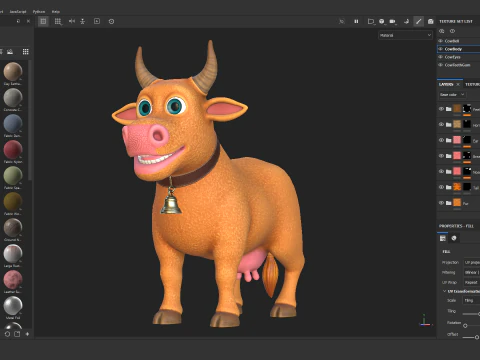480x360 pixels.
Task: Click the square frame toolbar icon
Action: coord(97,21)
